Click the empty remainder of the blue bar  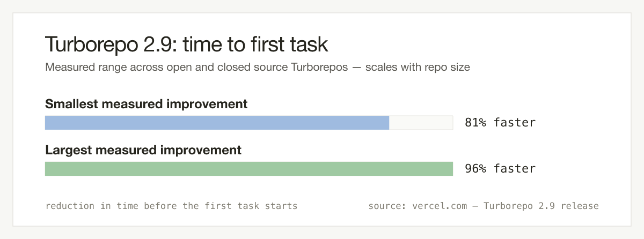[421, 123]
